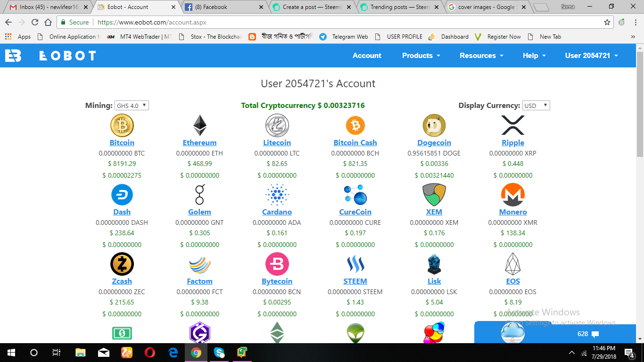
Task: Expand the Products menu
Action: pyautogui.click(x=420, y=55)
